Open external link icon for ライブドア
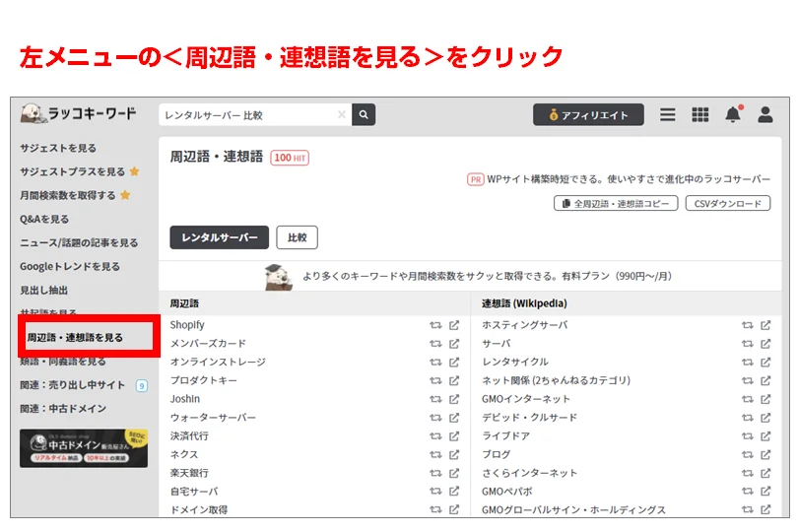 (x=765, y=436)
